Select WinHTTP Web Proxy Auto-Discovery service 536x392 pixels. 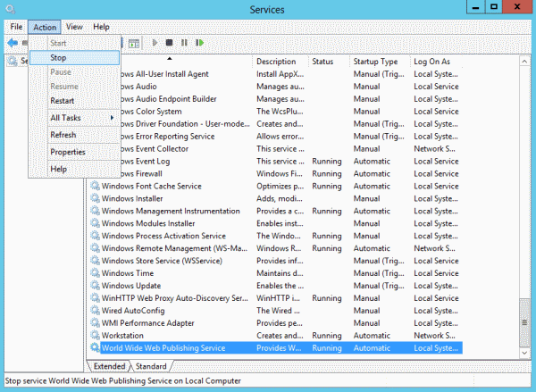pos(175,298)
